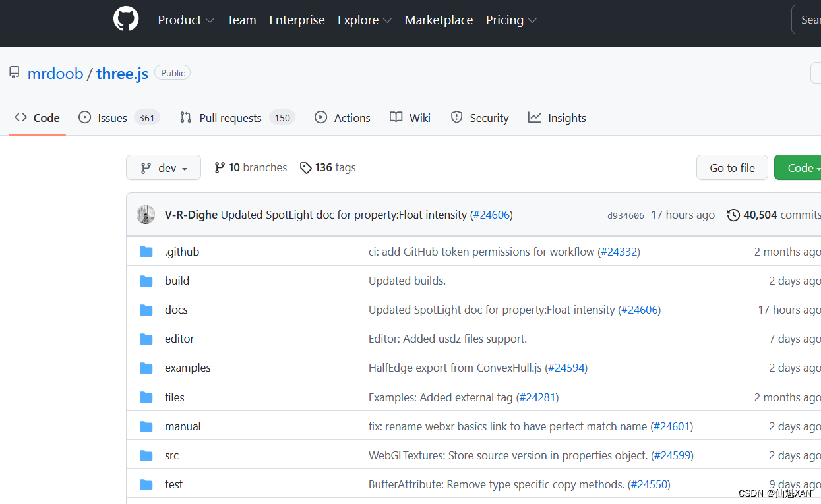Open the Pricing dropdown menu
This screenshot has width=821, height=504.
[511, 20]
